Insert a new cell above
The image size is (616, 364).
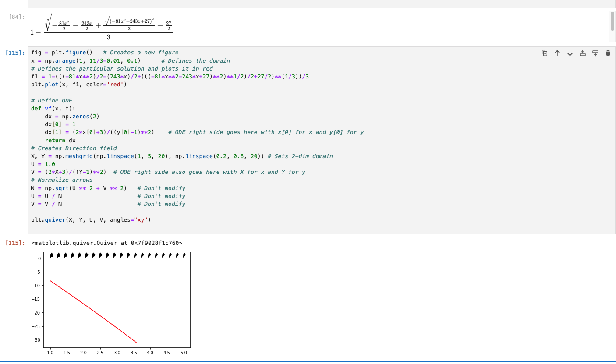[583, 53]
